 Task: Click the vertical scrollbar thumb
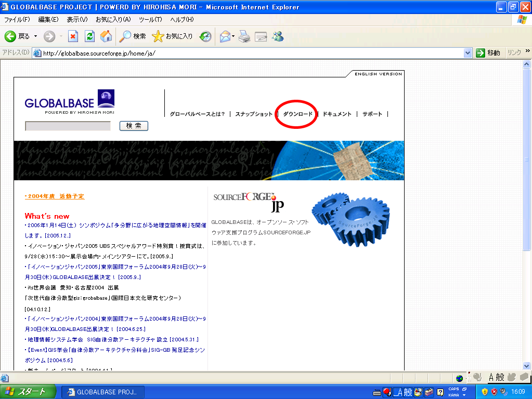526,159
